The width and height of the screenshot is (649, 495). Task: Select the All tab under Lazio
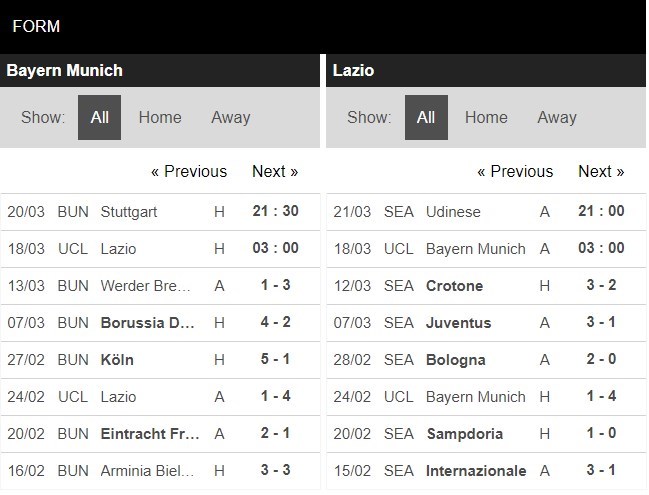(x=426, y=117)
